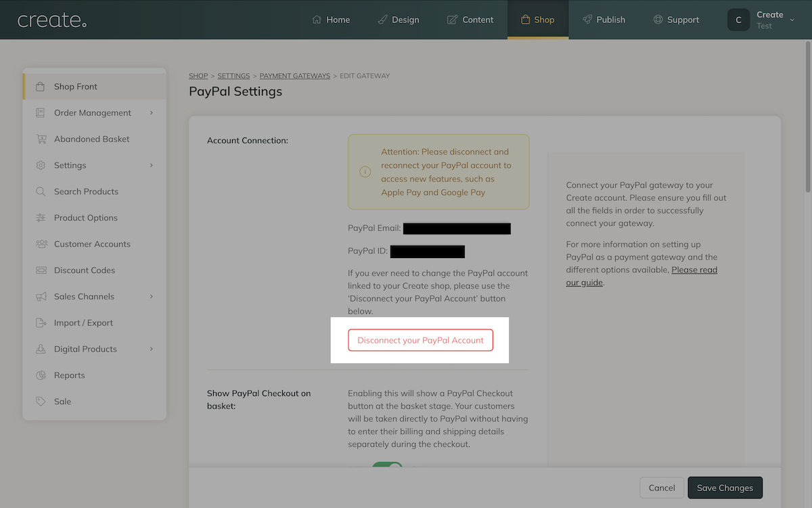Select Shop Front in sidebar
The width and height of the screenshot is (812, 508).
pos(95,87)
